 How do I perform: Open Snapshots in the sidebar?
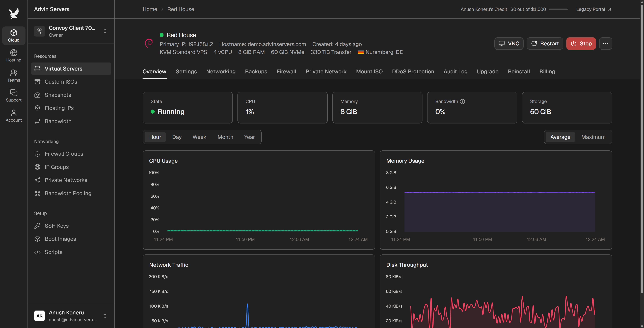coord(71,95)
